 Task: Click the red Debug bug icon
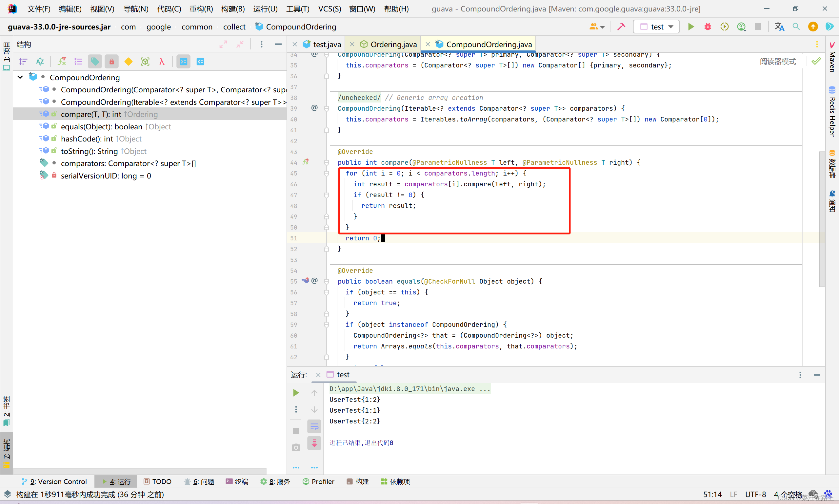708,27
